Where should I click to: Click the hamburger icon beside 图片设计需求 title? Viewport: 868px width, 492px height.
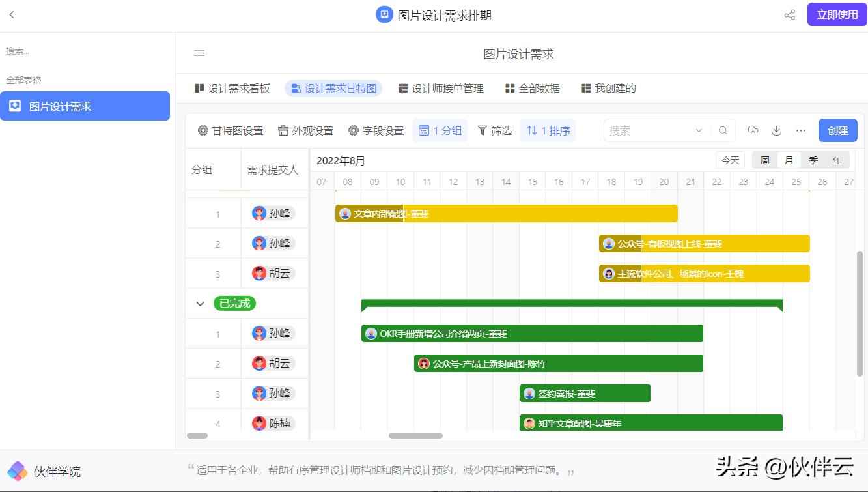tap(199, 53)
